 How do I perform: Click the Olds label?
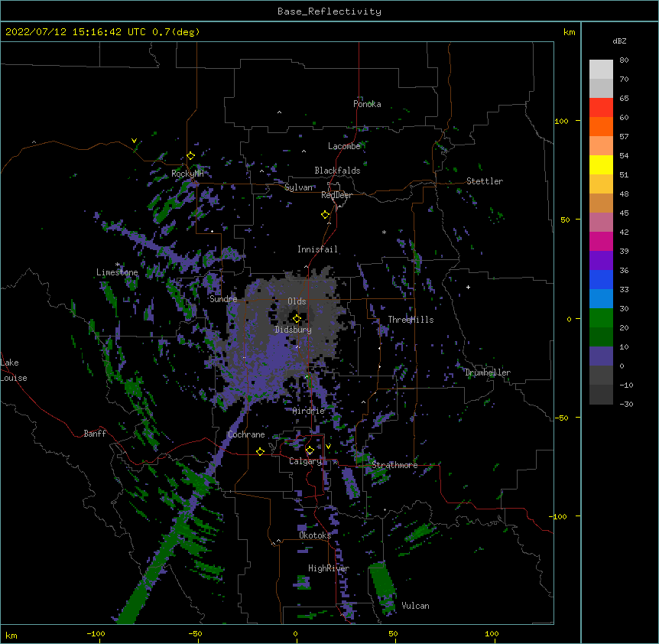pos(297,301)
